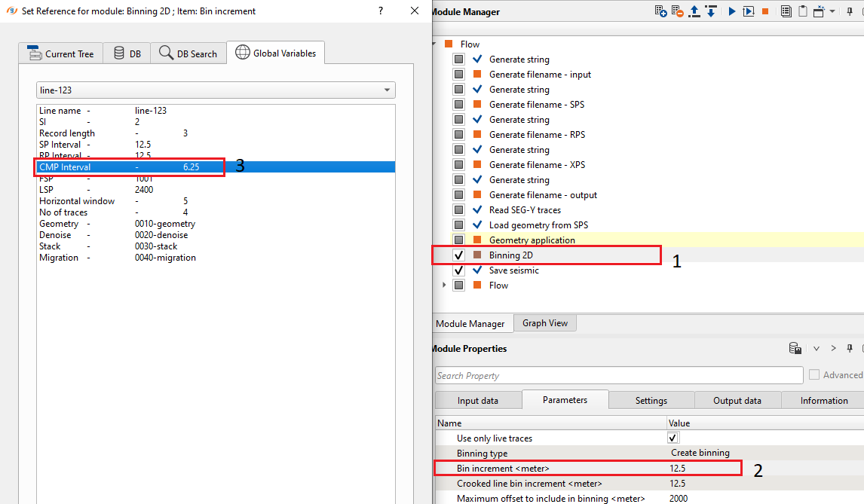Enable the Advanced checkbox
The height and width of the screenshot is (504, 864).
click(x=814, y=375)
